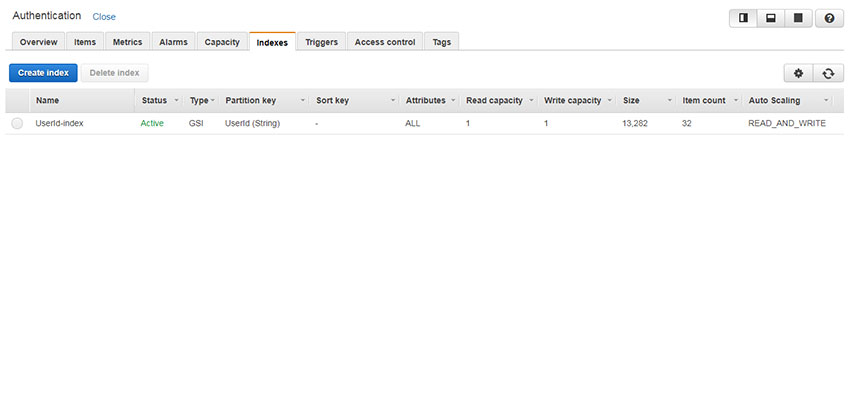
Task: Close the Authentication table panel
Action: pyautogui.click(x=104, y=17)
